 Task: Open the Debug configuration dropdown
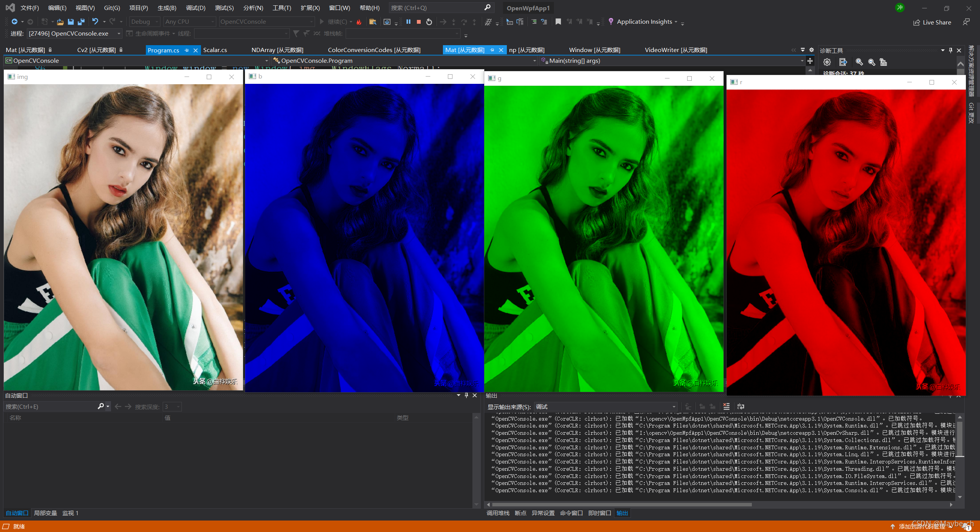[x=145, y=22]
